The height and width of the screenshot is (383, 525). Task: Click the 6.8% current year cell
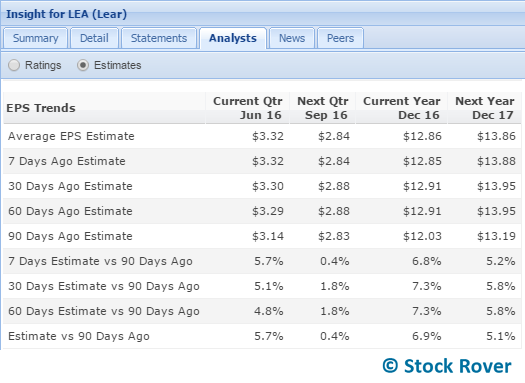(427, 261)
